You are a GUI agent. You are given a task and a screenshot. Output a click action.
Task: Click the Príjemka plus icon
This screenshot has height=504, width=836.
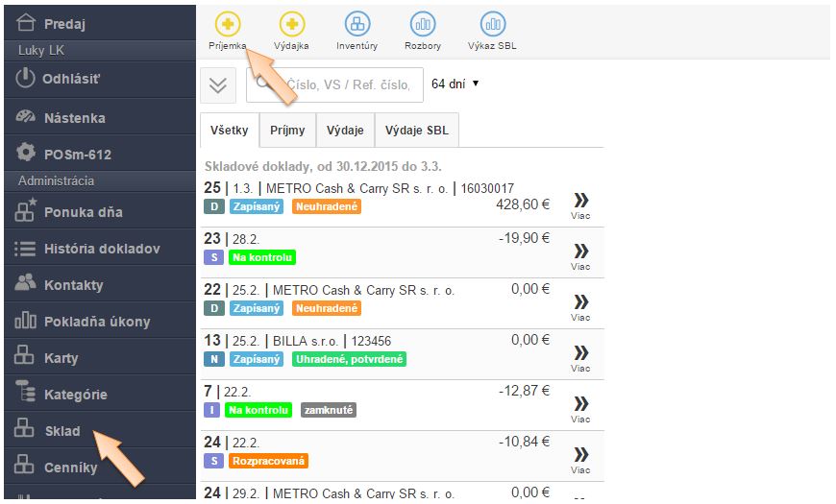point(228,24)
